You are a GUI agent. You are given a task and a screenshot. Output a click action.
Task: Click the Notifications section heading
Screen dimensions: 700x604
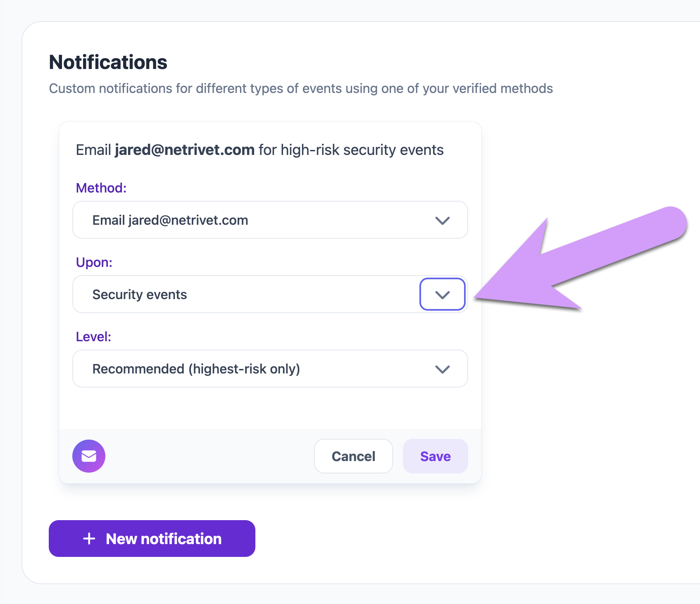[x=108, y=62]
